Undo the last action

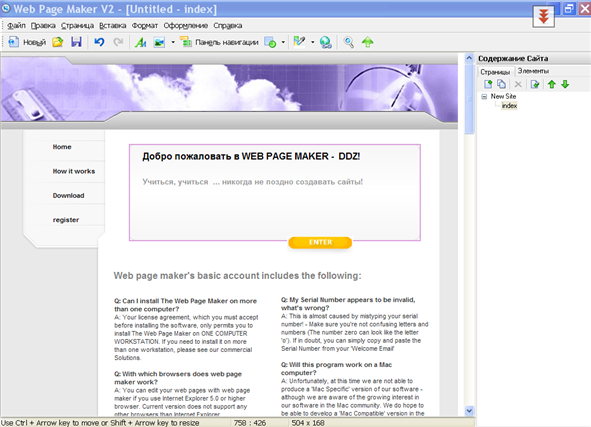(99, 42)
